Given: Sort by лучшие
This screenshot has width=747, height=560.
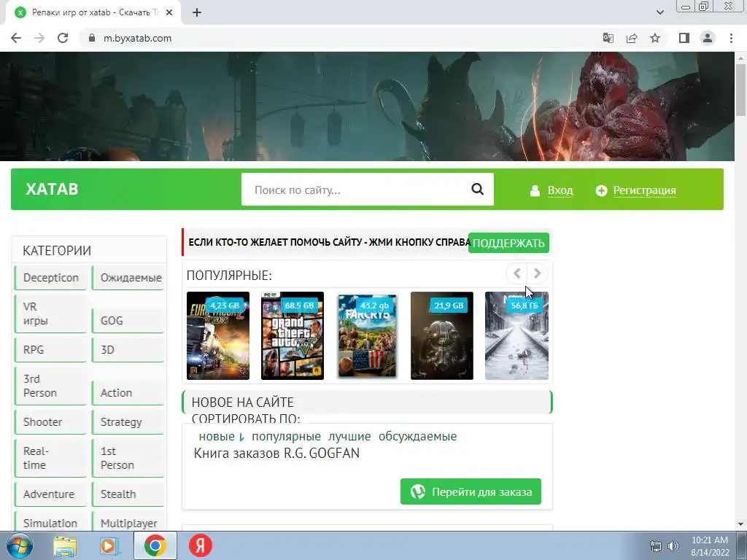Looking at the screenshot, I should pyautogui.click(x=349, y=436).
